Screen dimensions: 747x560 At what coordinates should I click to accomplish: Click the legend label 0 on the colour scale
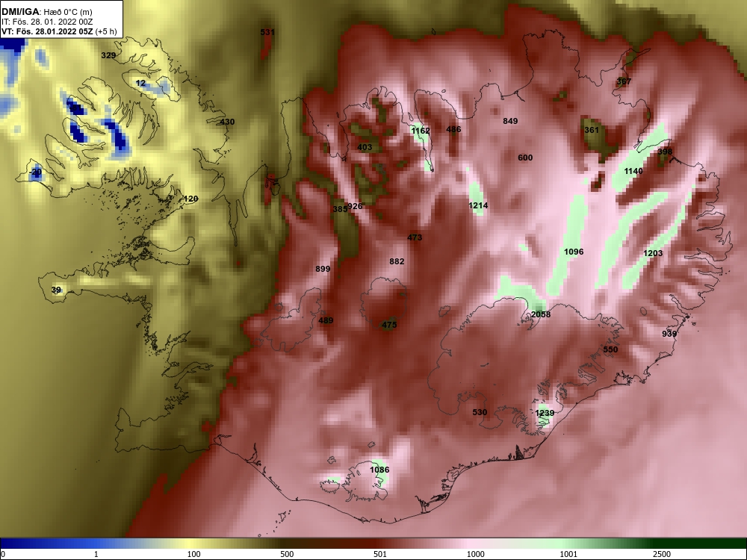click(x=3, y=554)
